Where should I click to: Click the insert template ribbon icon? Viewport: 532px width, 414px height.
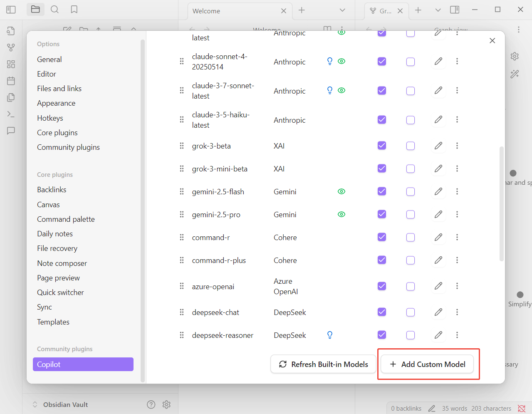[x=11, y=97]
